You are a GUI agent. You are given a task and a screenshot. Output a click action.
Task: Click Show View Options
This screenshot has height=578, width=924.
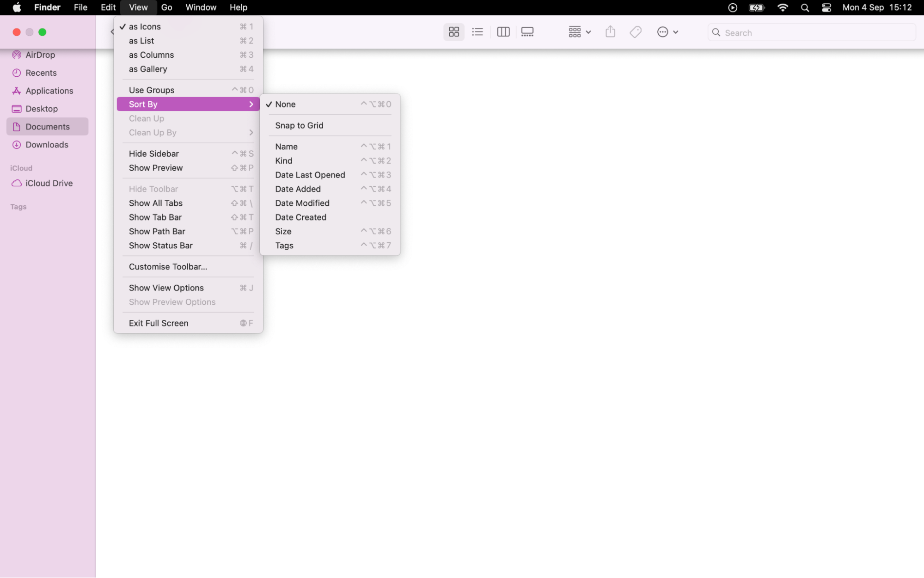tap(188, 288)
